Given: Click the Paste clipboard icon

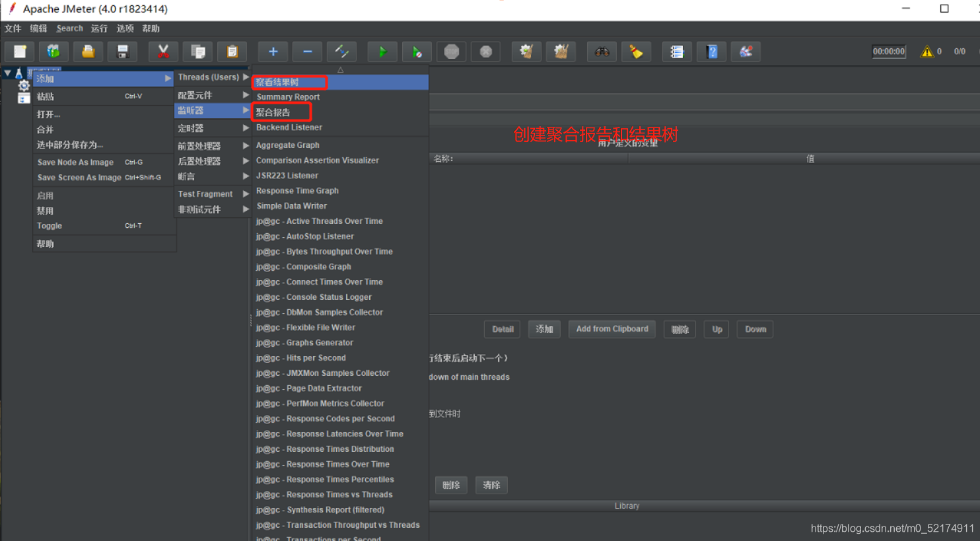Looking at the screenshot, I should pos(232,52).
